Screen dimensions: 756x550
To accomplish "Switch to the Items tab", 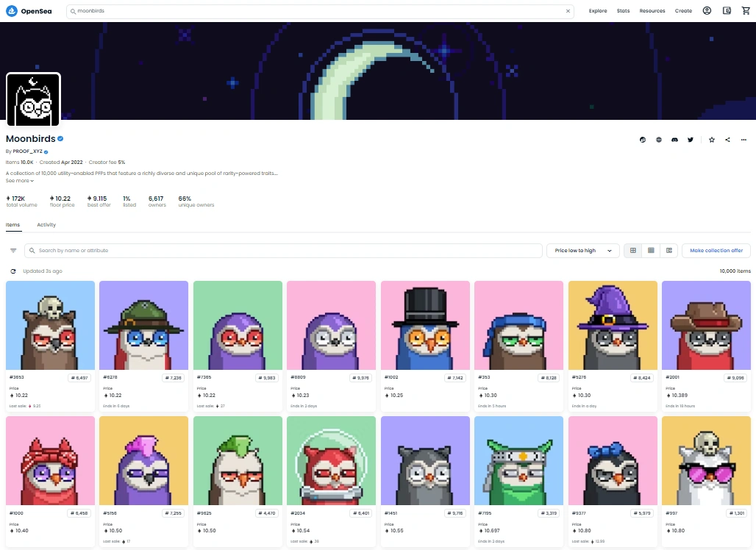I will pyautogui.click(x=13, y=224).
